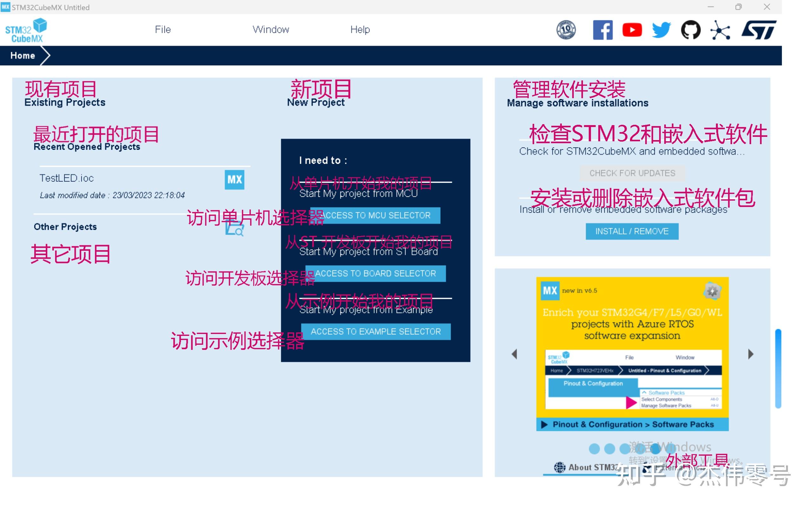Screen dimensions: 812x508
Task: Click ACCESS TO MCU SELECTOR button
Action: pos(375,215)
